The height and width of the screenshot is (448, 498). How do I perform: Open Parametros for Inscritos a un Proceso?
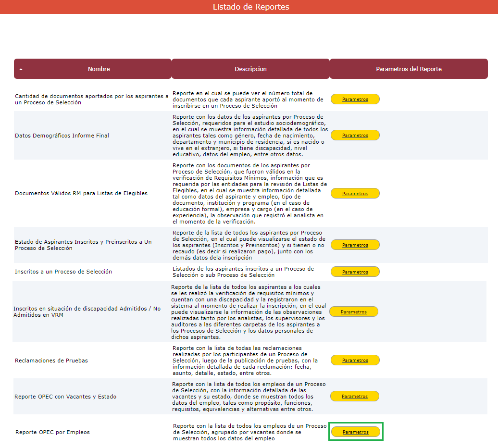(x=355, y=272)
